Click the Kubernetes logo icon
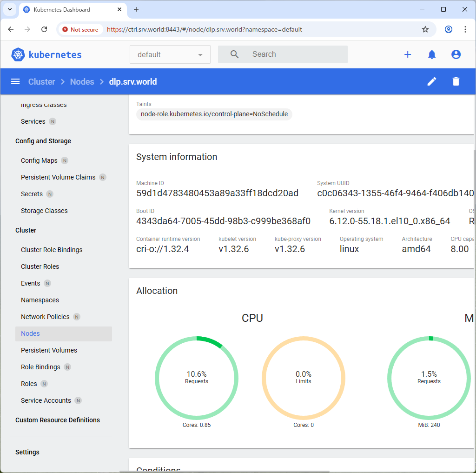This screenshot has width=476, height=473. tap(18, 55)
